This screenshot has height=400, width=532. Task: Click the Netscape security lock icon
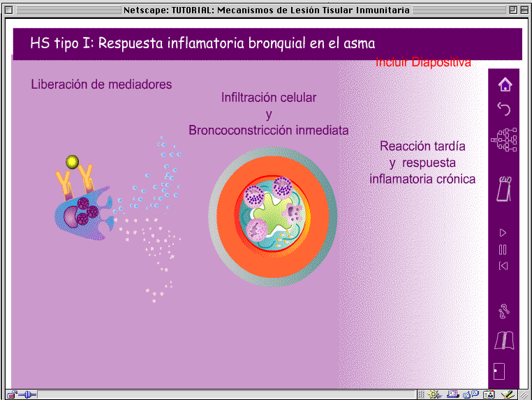(x=10, y=394)
